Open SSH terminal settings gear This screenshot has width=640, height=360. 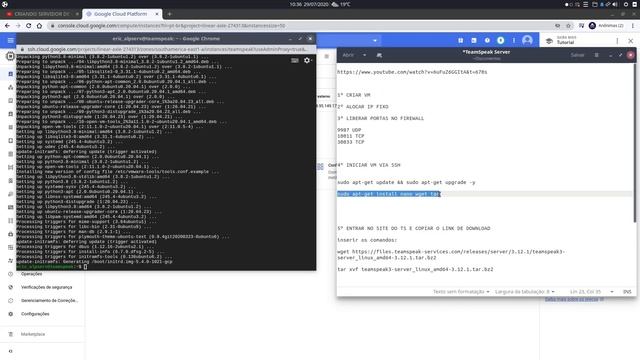click(x=307, y=60)
